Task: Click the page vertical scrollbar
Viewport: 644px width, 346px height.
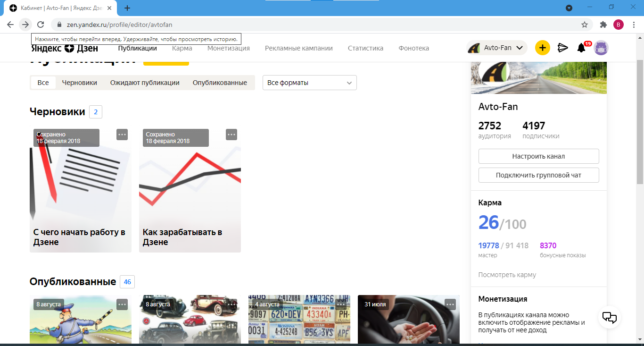Action: 640,123
